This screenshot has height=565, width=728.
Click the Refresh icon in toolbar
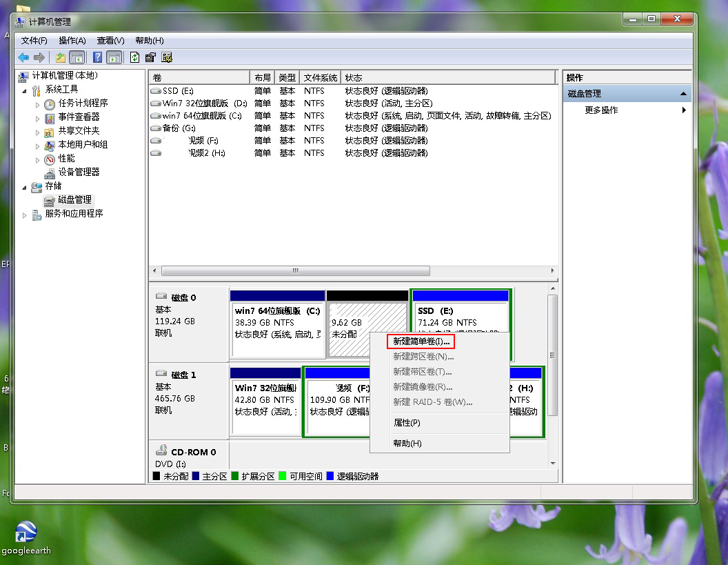click(x=134, y=58)
